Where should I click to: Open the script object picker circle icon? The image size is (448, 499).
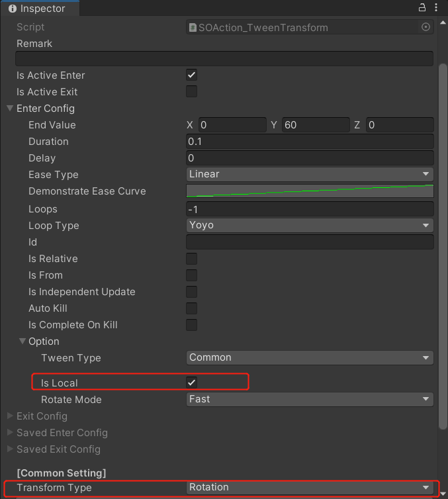tap(426, 27)
